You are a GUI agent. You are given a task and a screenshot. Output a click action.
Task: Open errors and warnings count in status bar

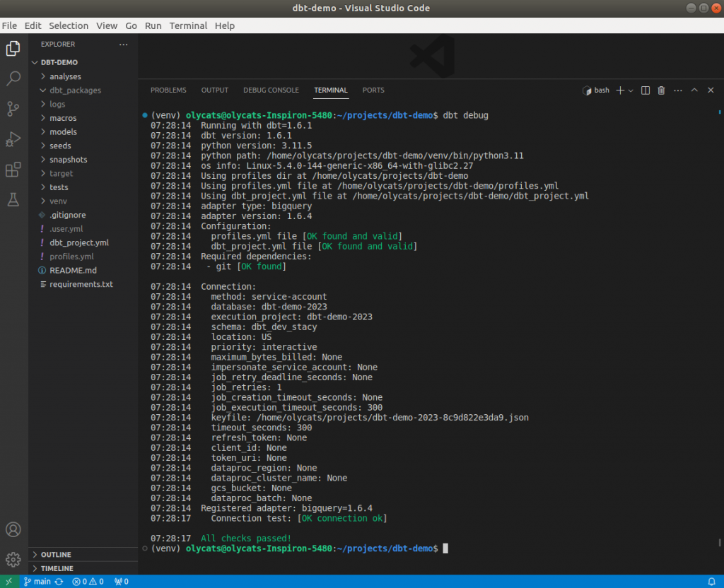coord(88,582)
